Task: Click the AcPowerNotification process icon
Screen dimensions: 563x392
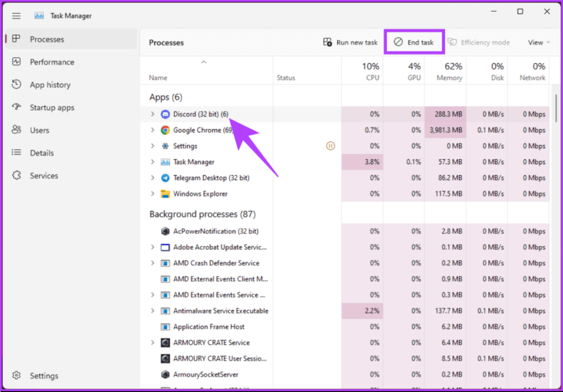Action: coord(165,232)
